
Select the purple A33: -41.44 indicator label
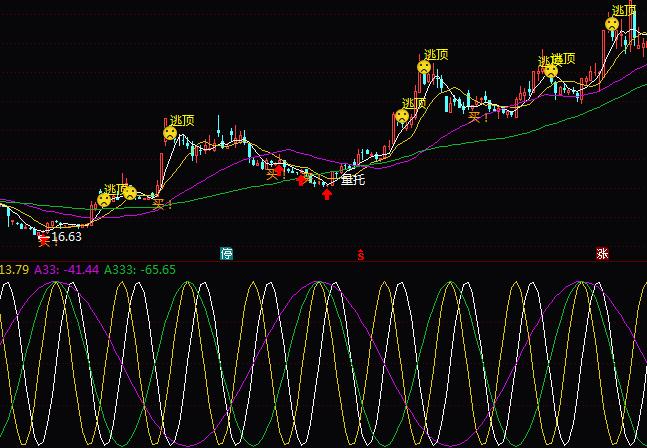pos(67,270)
